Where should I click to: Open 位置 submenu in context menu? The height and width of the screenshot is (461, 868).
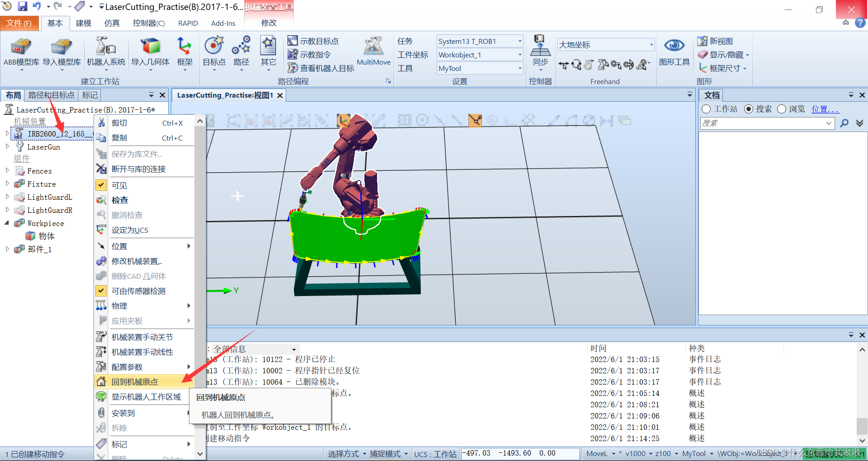[x=144, y=246]
